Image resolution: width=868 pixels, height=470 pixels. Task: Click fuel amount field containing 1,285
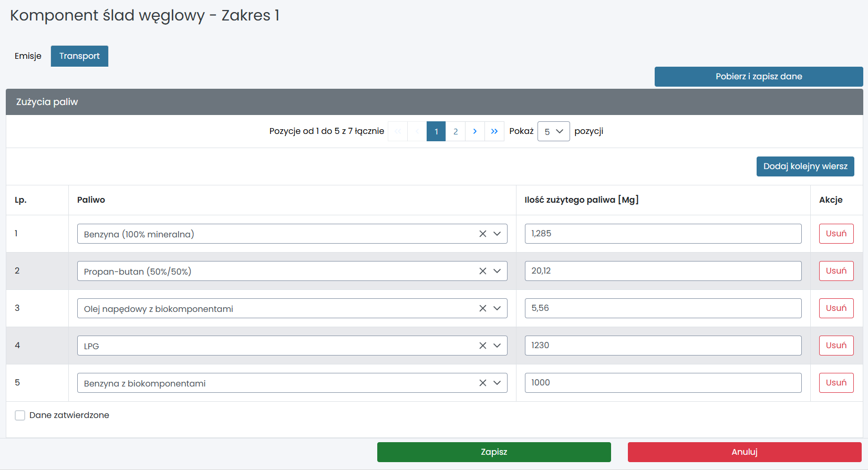click(663, 234)
